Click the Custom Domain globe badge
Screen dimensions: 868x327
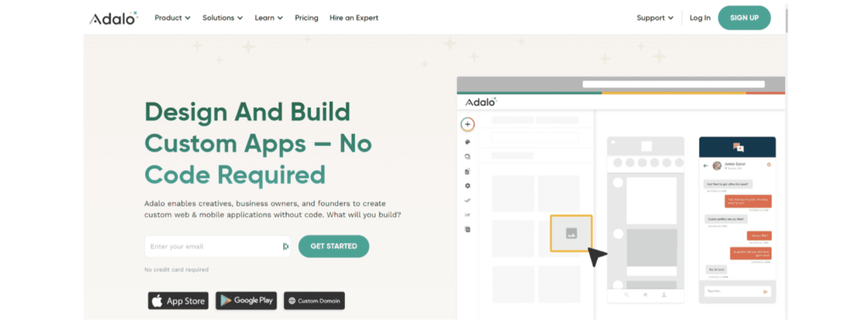coord(314,301)
